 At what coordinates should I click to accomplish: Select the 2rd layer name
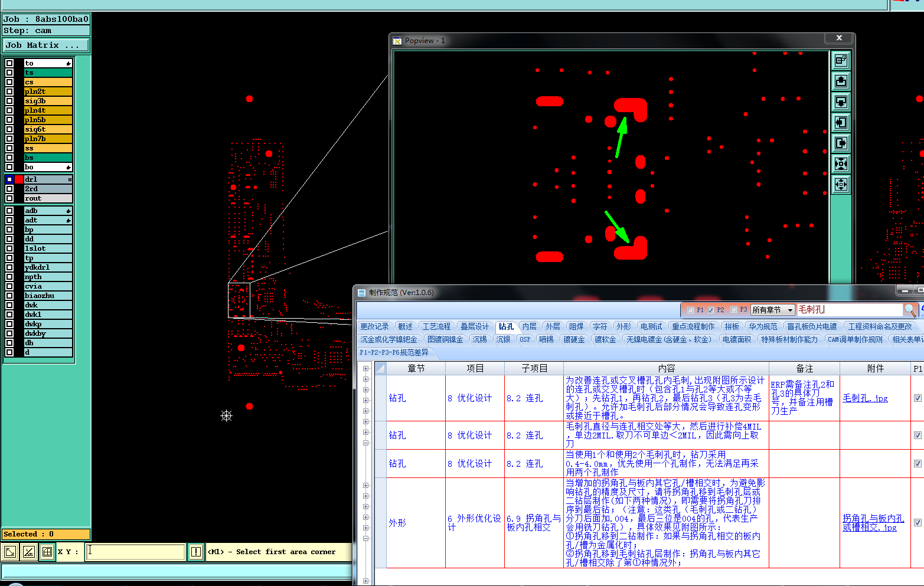coord(48,189)
